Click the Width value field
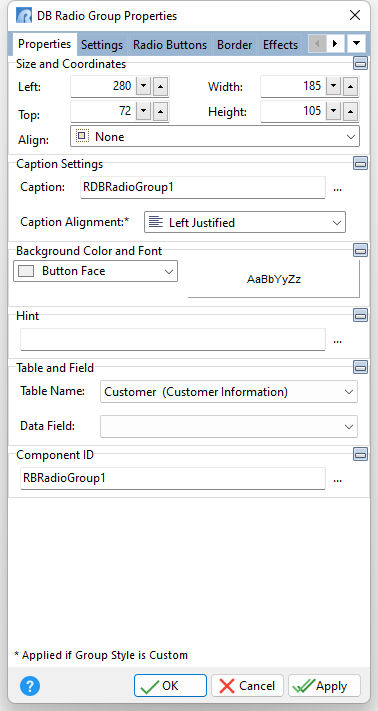 293,86
